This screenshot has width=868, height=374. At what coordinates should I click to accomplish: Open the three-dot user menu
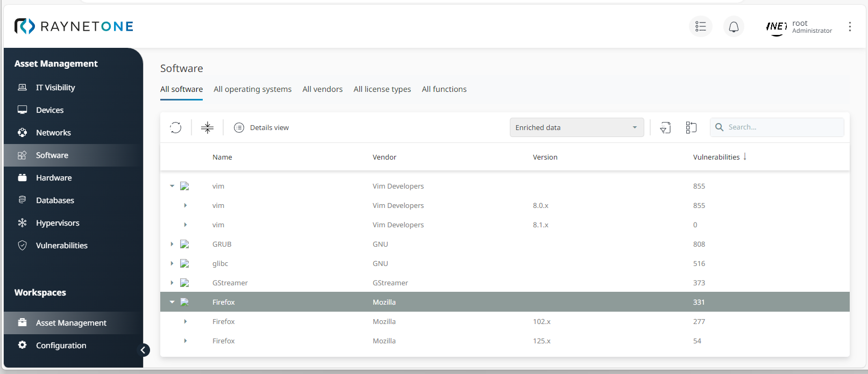[850, 26]
